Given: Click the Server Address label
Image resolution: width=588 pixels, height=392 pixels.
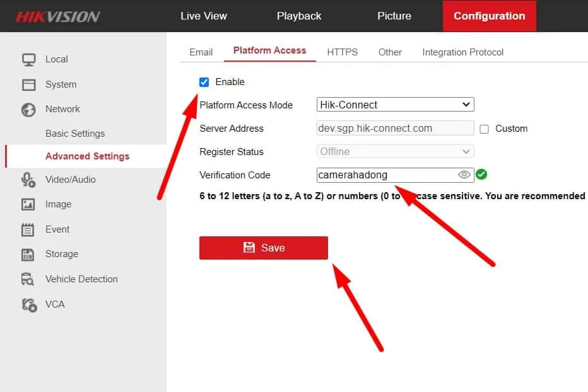Looking at the screenshot, I should (x=232, y=129).
